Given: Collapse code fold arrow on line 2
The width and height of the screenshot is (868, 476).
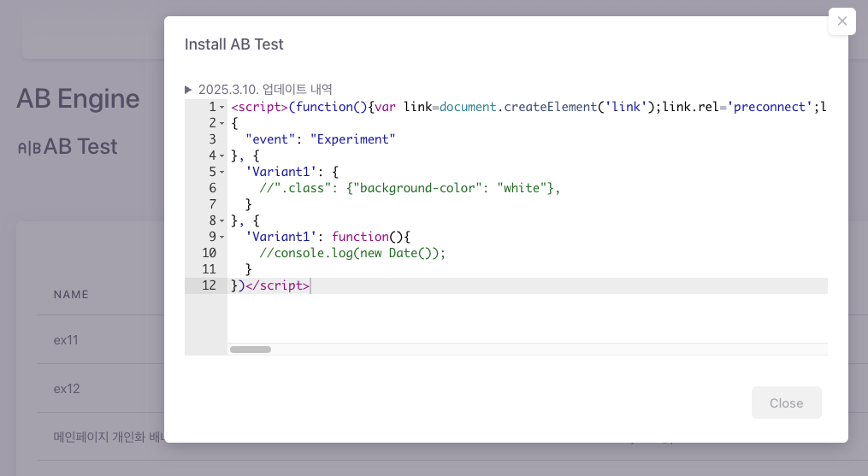Looking at the screenshot, I should tap(222, 123).
